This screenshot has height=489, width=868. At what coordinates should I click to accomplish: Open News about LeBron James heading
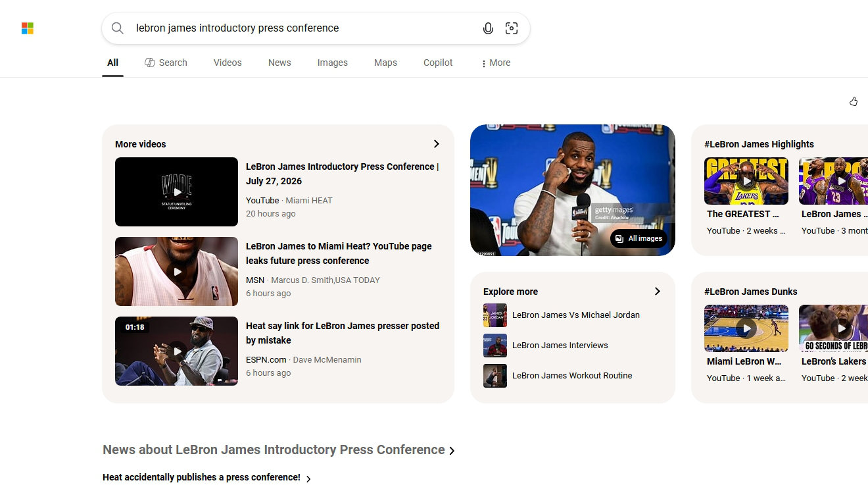click(274, 450)
